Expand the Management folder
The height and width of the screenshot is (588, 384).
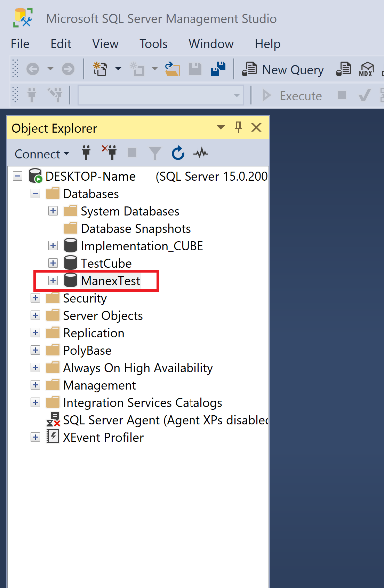(x=35, y=385)
